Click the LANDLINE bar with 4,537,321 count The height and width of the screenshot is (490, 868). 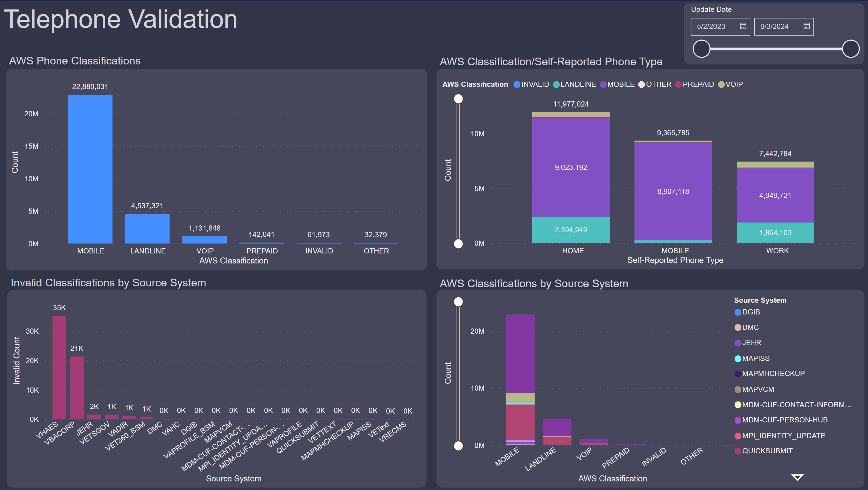147,229
